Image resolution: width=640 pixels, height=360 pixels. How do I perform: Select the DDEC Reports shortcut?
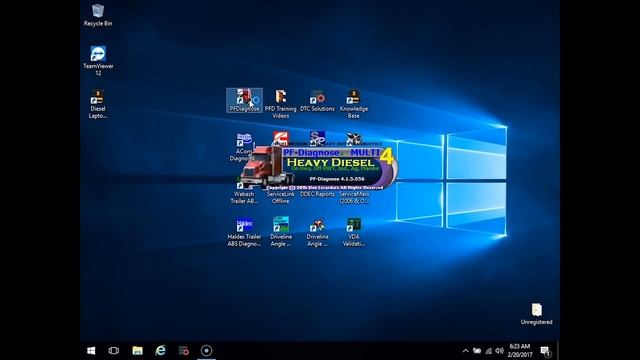[x=317, y=194]
